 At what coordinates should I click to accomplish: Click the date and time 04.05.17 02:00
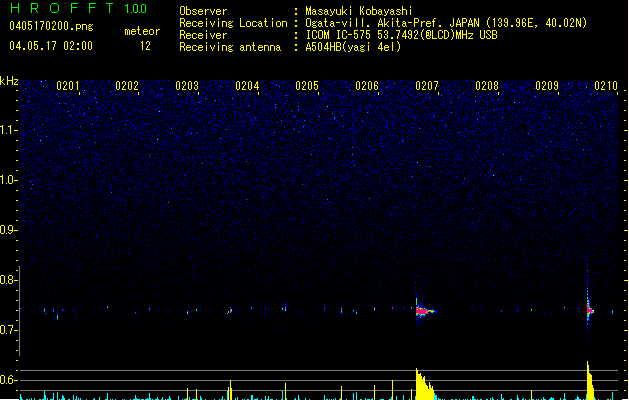50,45
